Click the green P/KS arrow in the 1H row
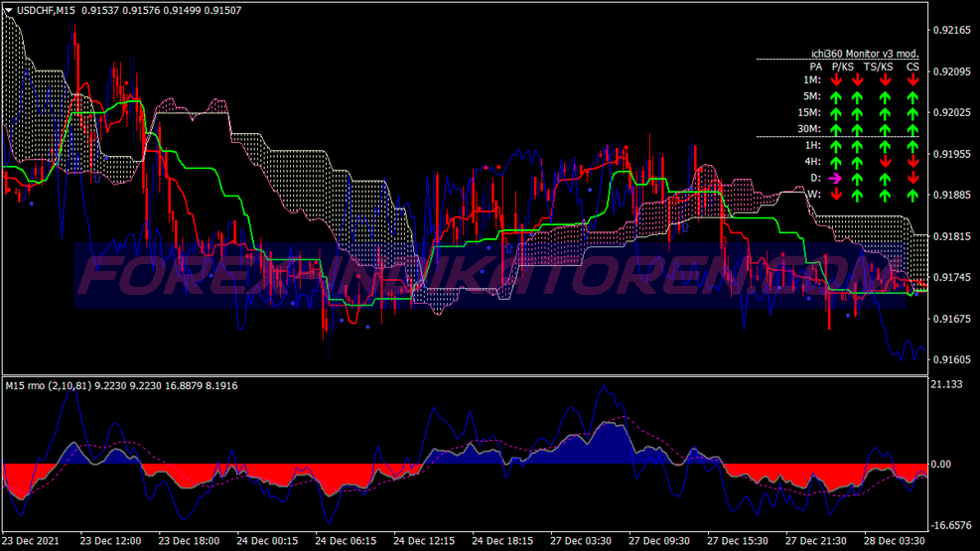The width and height of the screenshot is (980, 551). (x=858, y=146)
